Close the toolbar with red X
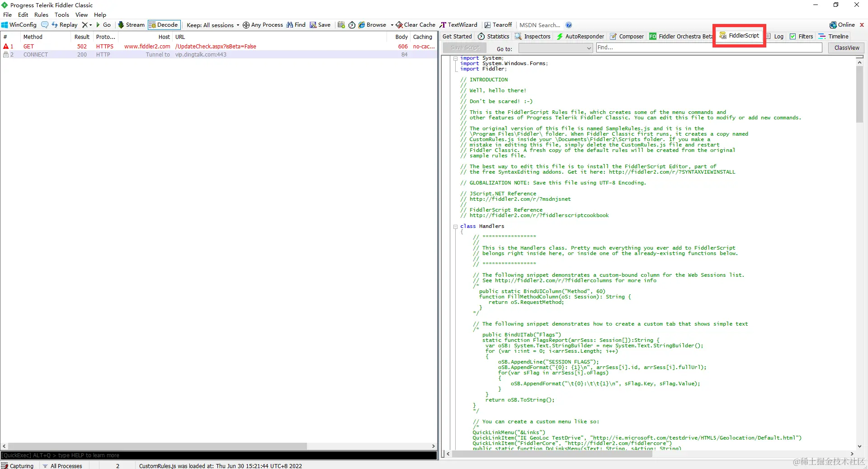868x469 pixels. (862, 25)
